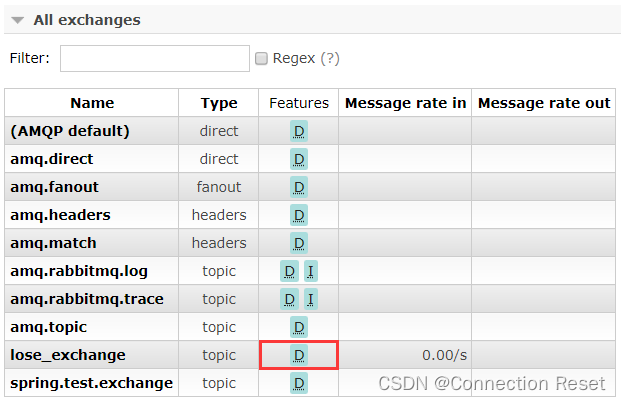Screen dimensions: 621x400
Task: Open the amq.fanout exchange link
Action: [55, 187]
